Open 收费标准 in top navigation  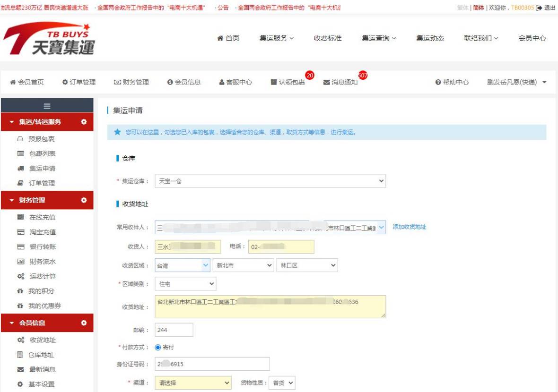coord(328,38)
